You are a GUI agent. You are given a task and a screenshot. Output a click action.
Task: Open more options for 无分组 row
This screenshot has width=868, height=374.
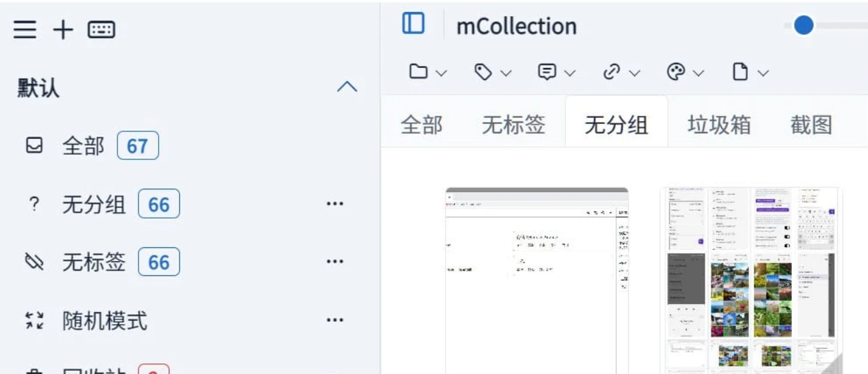(335, 204)
